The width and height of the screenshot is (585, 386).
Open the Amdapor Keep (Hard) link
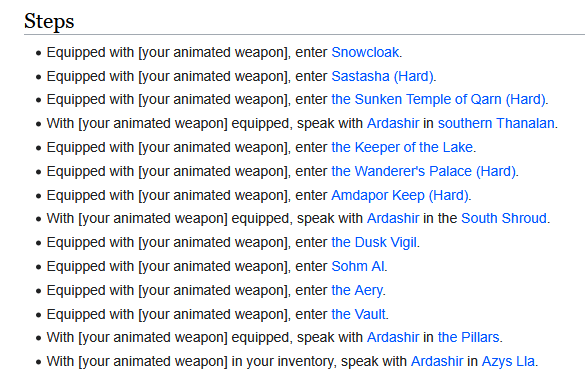point(400,195)
